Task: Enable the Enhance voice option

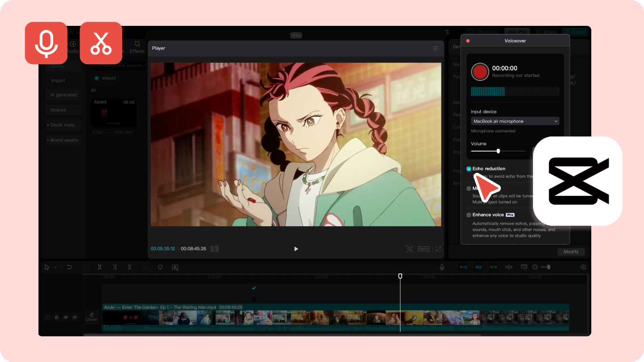Action: coord(469,215)
